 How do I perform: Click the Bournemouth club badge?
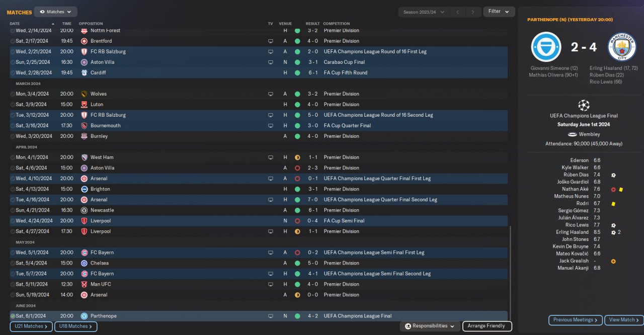[84, 125]
